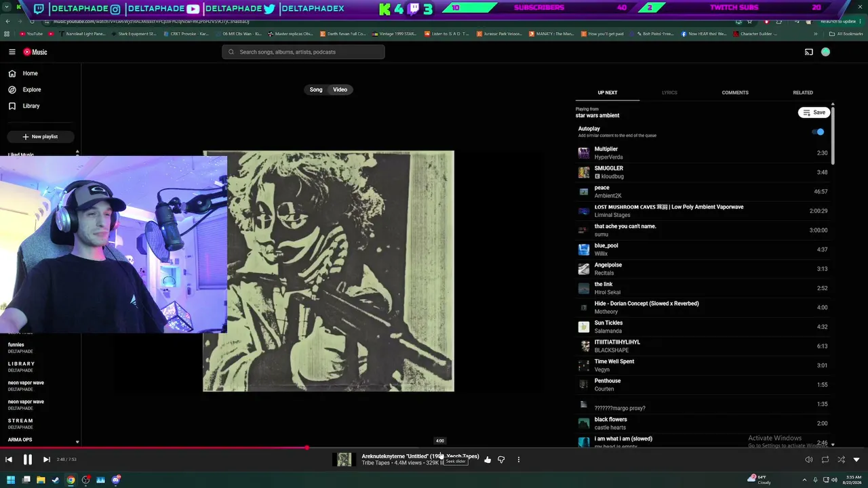Bookmark this page with the star icon
The width and height of the screenshot is (868, 488).
pyautogui.click(x=749, y=22)
